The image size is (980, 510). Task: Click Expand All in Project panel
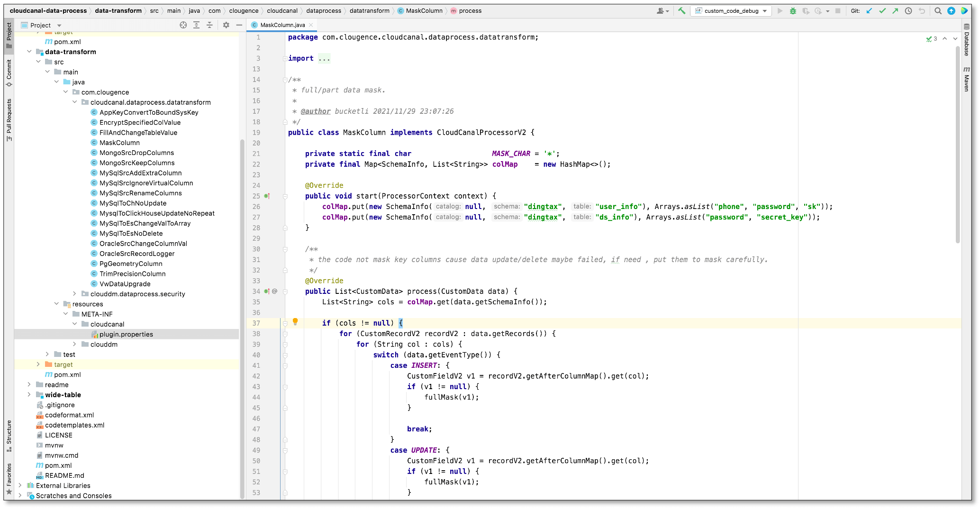pos(196,25)
